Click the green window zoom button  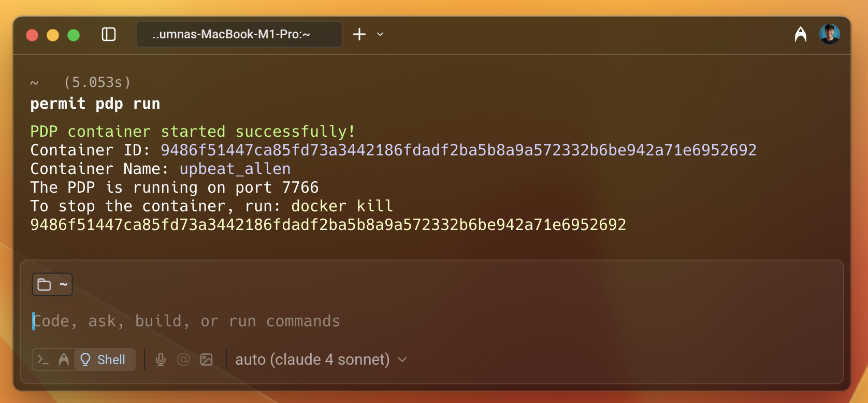click(74, 35)
